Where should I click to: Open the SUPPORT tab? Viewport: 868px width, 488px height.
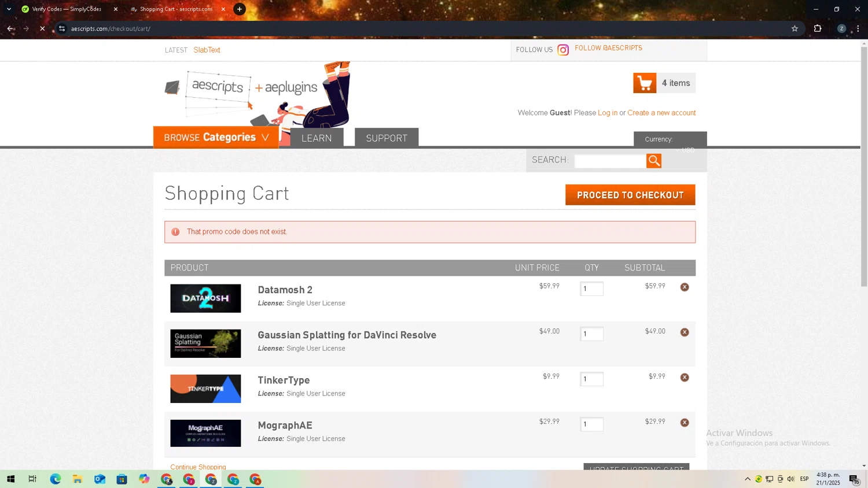(387, 138)
